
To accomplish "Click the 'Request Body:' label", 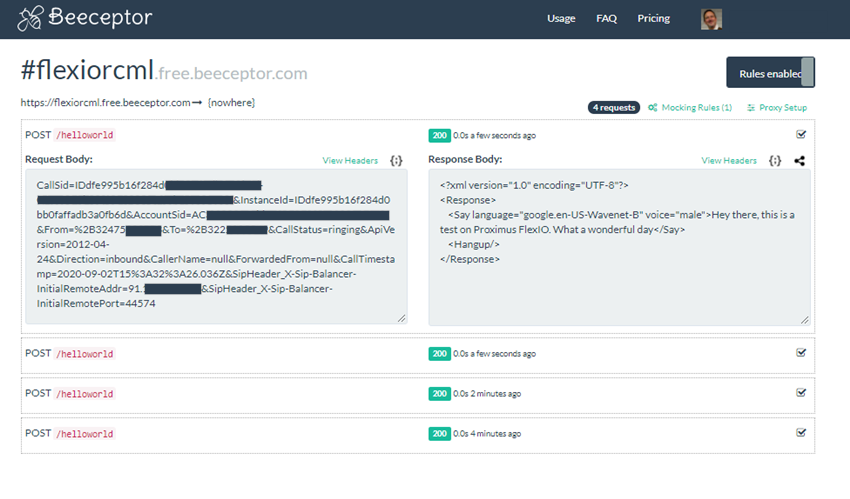I will pos(59,159).
